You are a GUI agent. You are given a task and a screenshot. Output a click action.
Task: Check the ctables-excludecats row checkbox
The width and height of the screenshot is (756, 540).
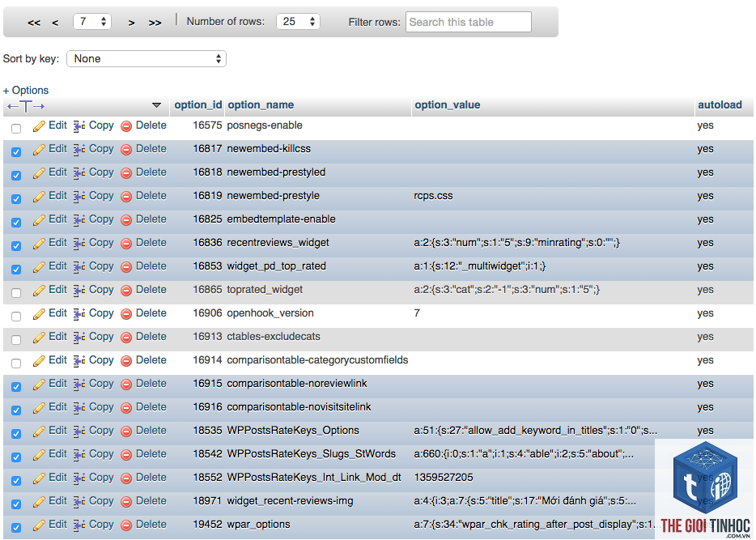(x=16, y=340)
